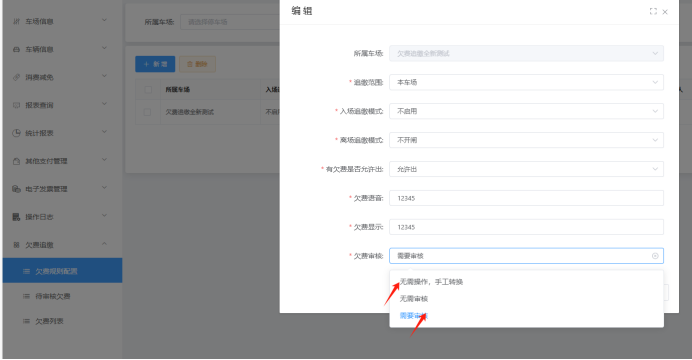Click the 车场信息 sidebar icon
The width and height of the screenshot is (692, 360).
click(16, 21)
